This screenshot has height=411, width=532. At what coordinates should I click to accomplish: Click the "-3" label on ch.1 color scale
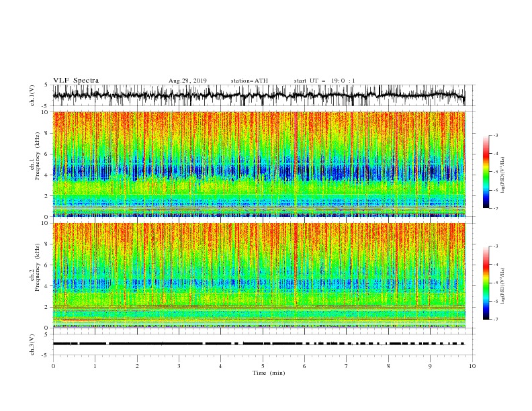pyautogui.click(x=496, y=135)
